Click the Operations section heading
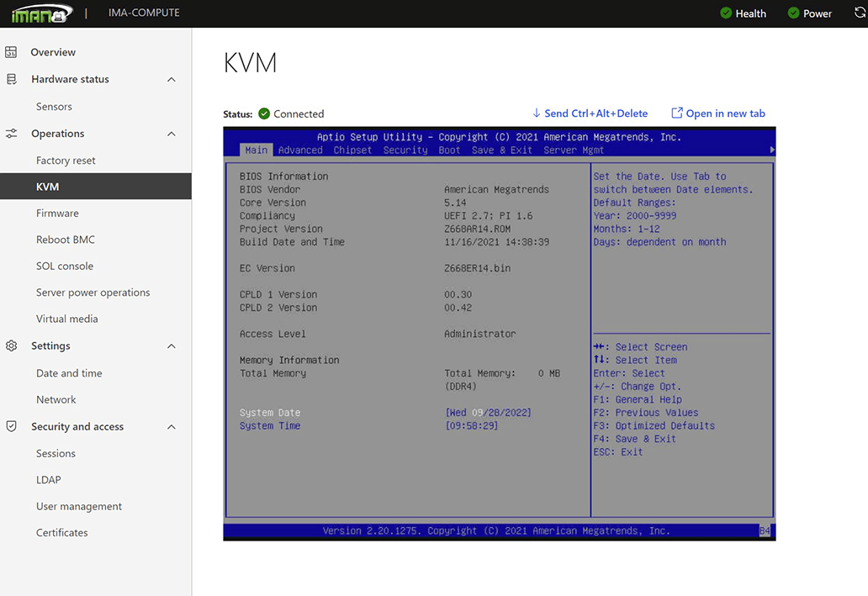This screenshot has height=596, width=868. click(x=57, y=134)
